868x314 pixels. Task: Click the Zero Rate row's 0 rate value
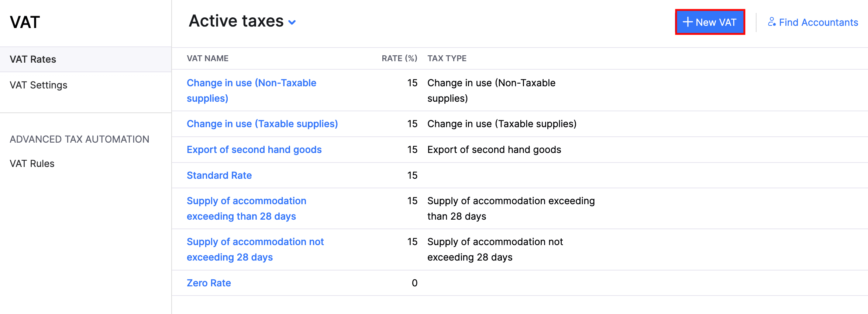[x=414, y=283]
